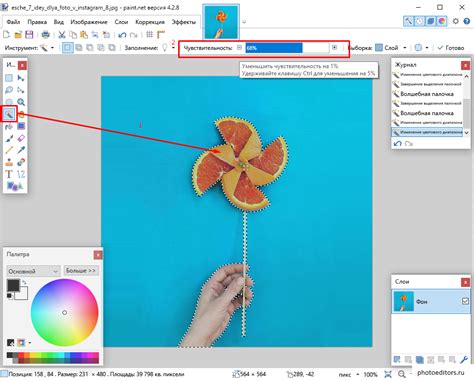Screen dimensions: 474x381
Task: Select the Paintbrush tool
Action: pos(9,138)
